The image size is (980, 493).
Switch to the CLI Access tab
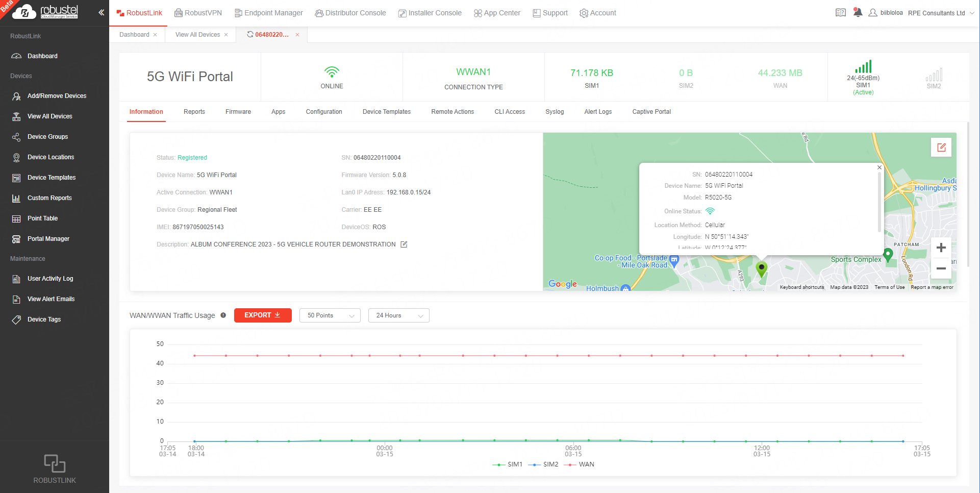click(x=510, y=112)
